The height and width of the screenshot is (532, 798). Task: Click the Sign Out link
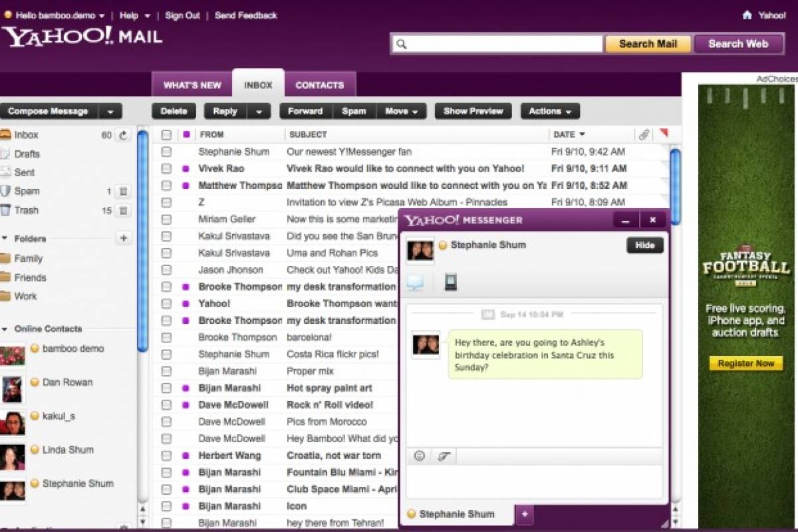tap(182, 15)
